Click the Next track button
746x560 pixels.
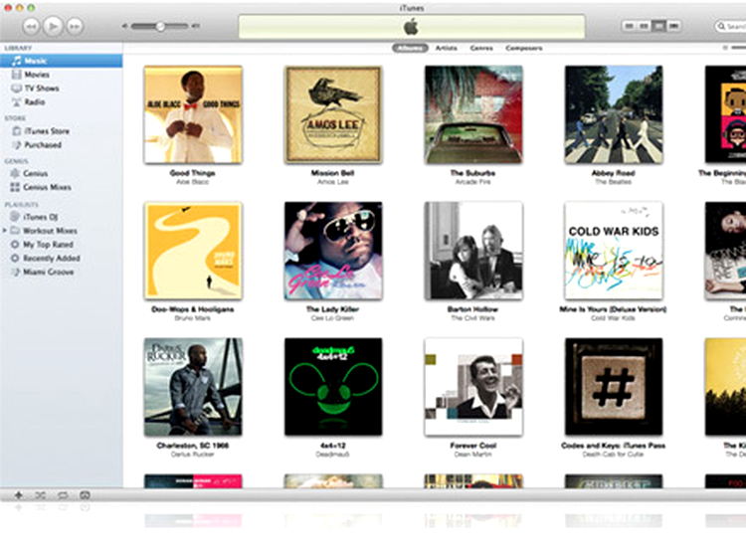75,26
